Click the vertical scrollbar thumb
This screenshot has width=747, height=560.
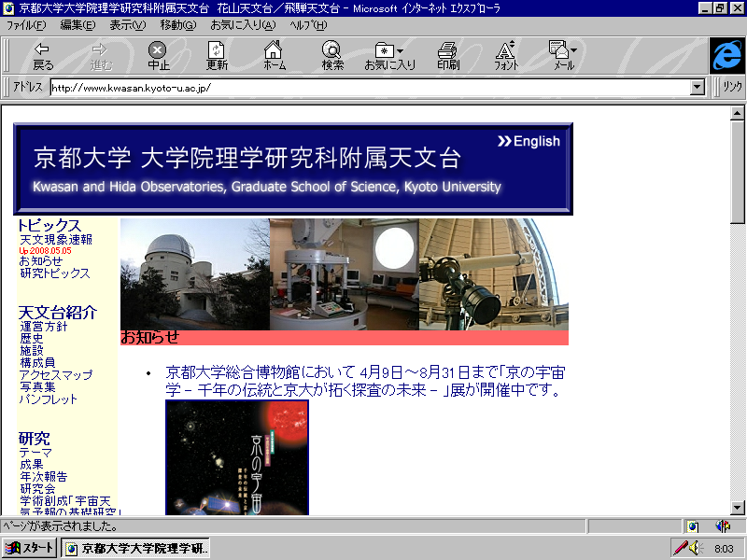(737, 172)
